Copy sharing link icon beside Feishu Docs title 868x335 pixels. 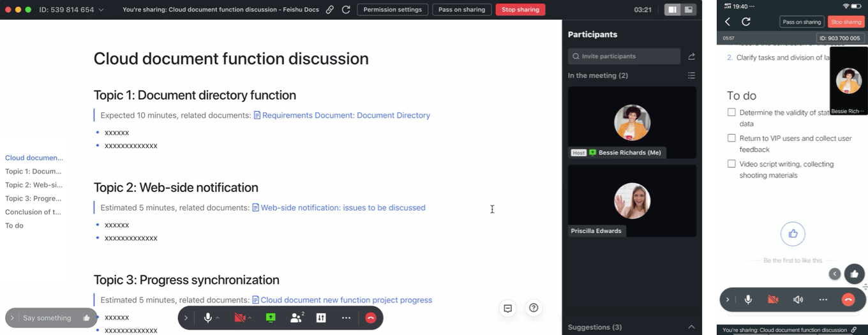point(329,10)
